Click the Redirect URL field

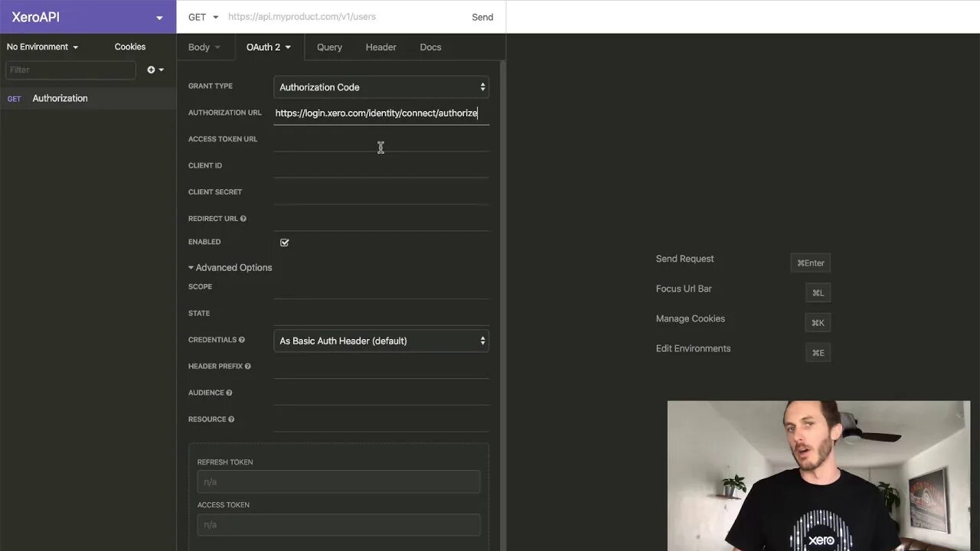pyautogui.click(x=381, y=219)
